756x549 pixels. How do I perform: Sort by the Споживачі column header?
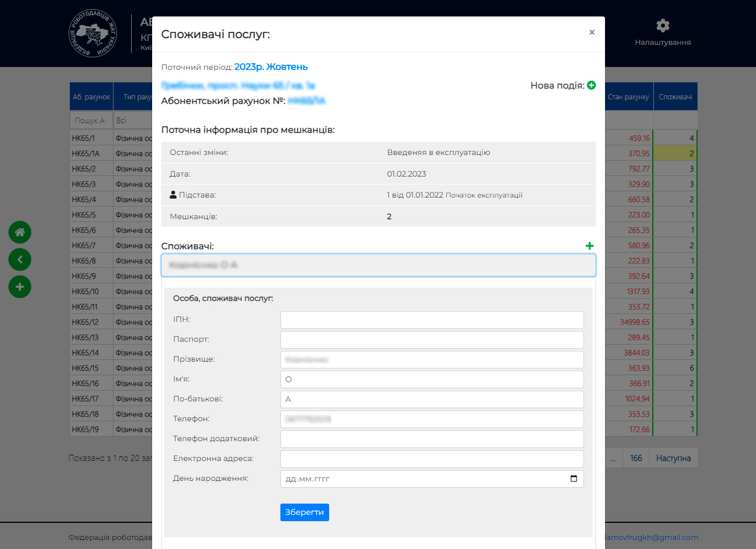675,97
